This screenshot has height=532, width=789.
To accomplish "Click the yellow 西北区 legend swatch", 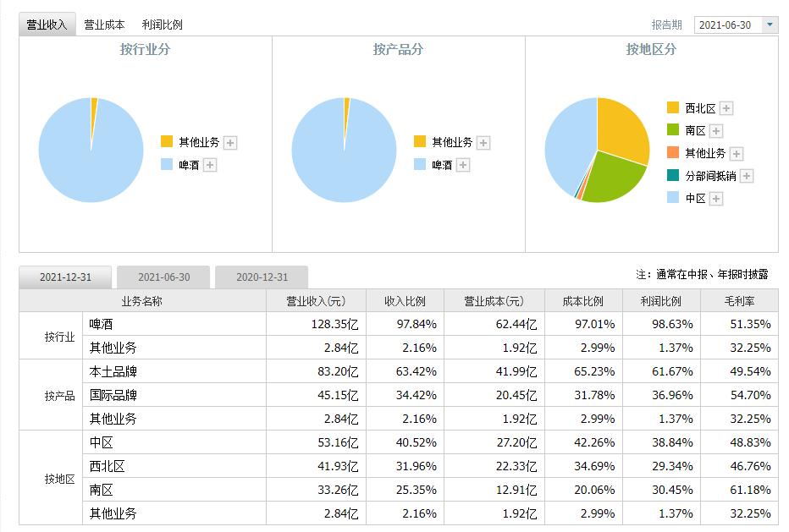I will (673, 107).
